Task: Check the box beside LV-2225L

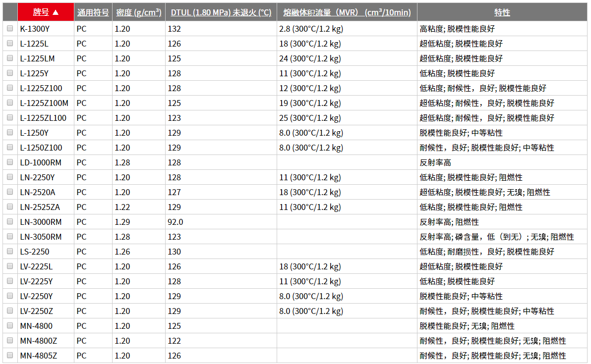Action: coord(10,266)
